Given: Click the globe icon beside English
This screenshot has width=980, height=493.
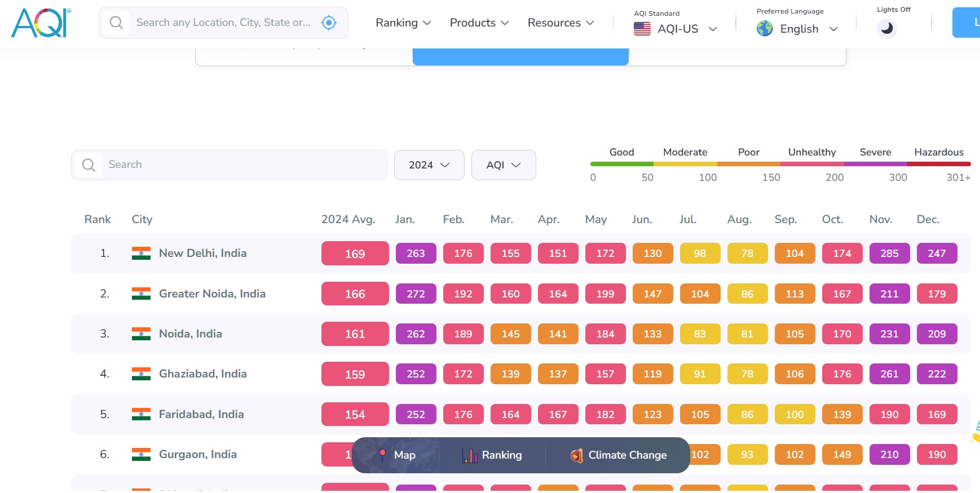Looking at the screenshot, I should pos(765,29).
